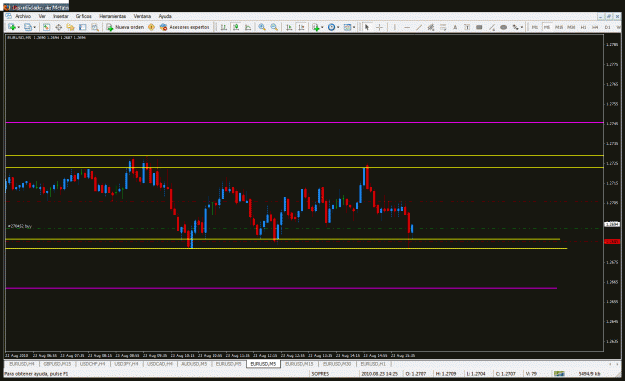Open the Ayuda menu
The height and width of the screenshot is (381, 625).
165,16
